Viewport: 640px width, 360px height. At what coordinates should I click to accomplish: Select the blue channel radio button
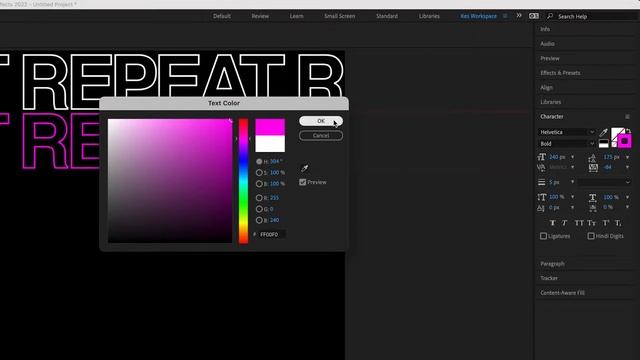259,220
